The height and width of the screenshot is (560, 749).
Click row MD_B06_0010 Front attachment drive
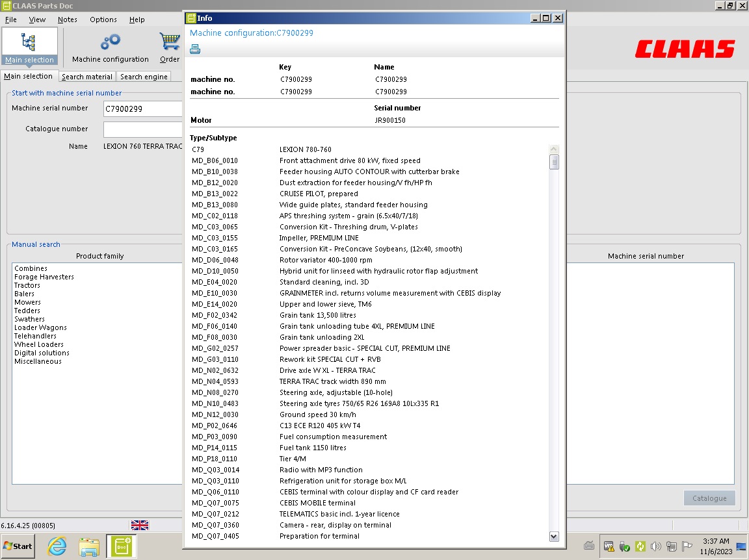(369, 161)
